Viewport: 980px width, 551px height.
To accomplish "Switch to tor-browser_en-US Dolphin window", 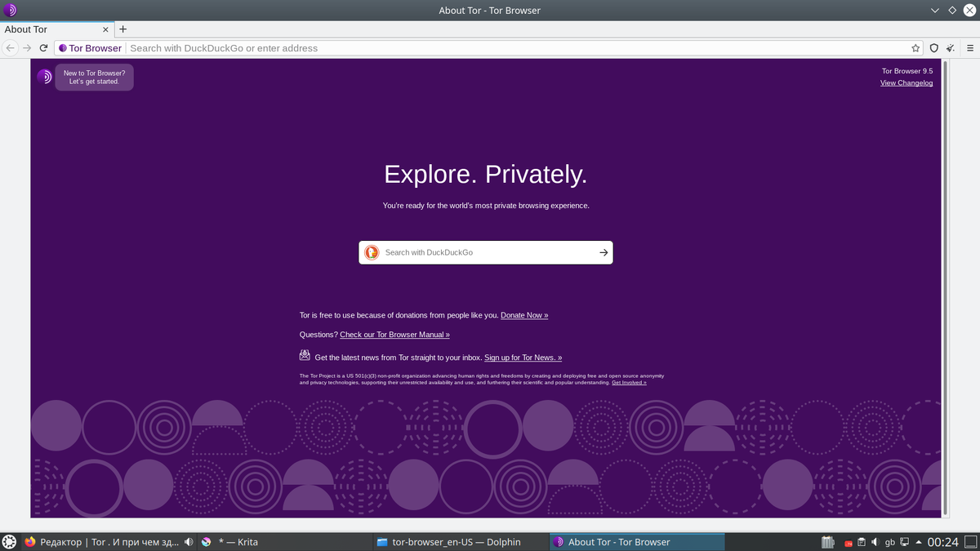I will tap(460, 542).
